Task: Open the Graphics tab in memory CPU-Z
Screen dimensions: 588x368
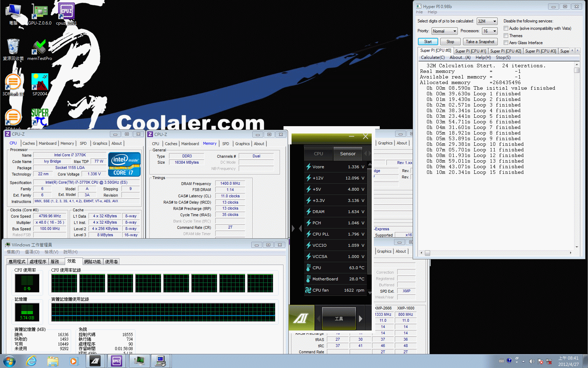Action: 242,144
